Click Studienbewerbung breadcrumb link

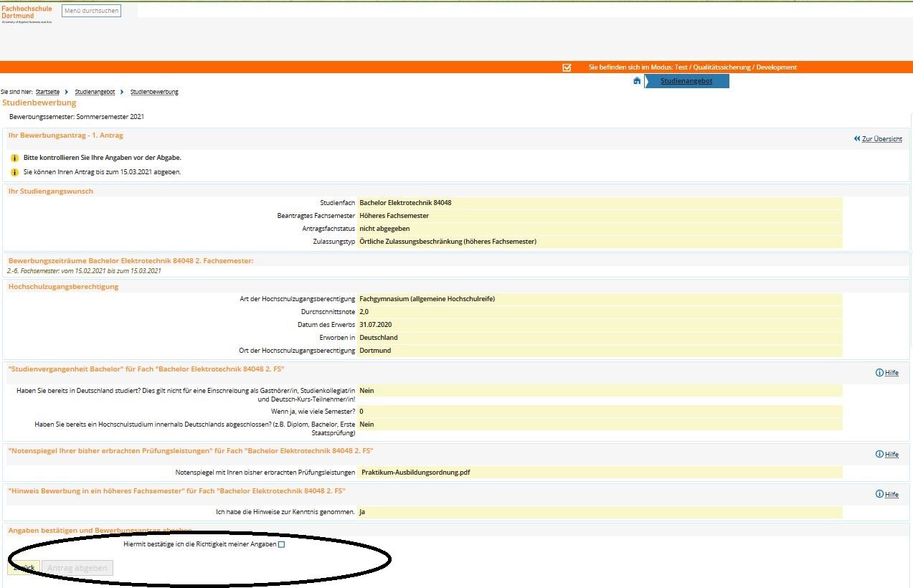click(154, 92)
